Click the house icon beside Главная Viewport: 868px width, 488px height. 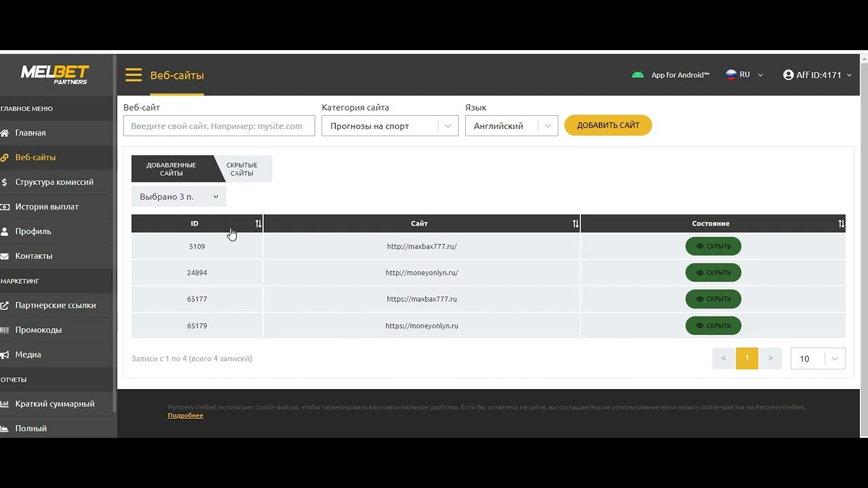coord(5,133)
